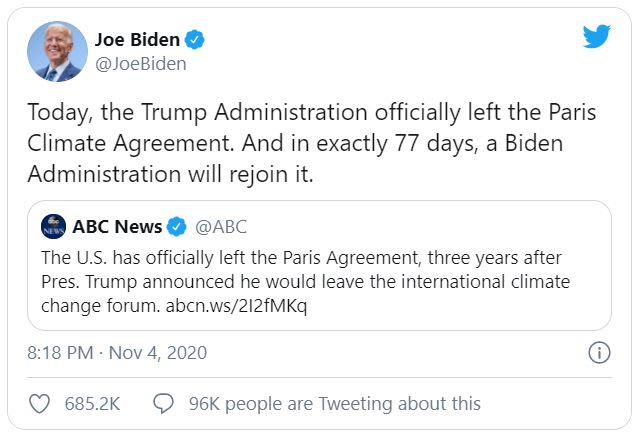Click the ABC News round logo

pyautogui.click(x=54, y=226)
